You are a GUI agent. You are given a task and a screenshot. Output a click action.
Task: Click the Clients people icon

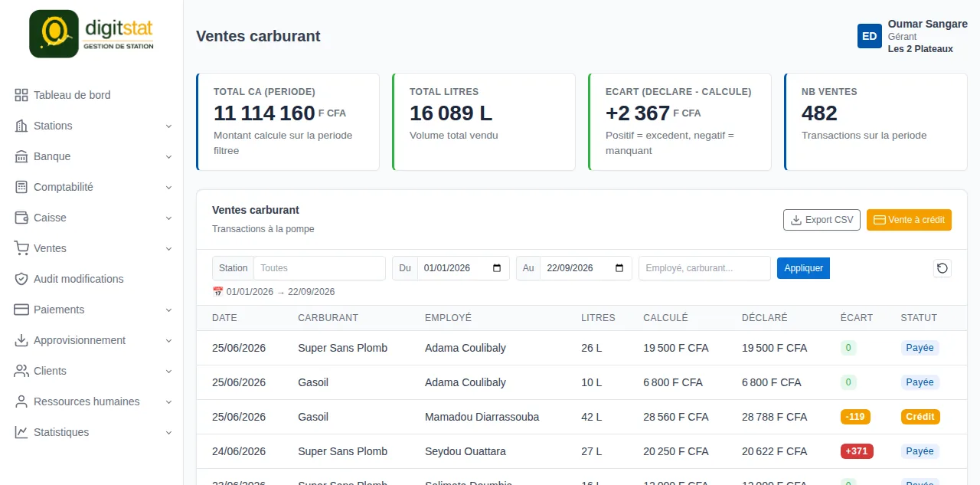pos(21,371)
